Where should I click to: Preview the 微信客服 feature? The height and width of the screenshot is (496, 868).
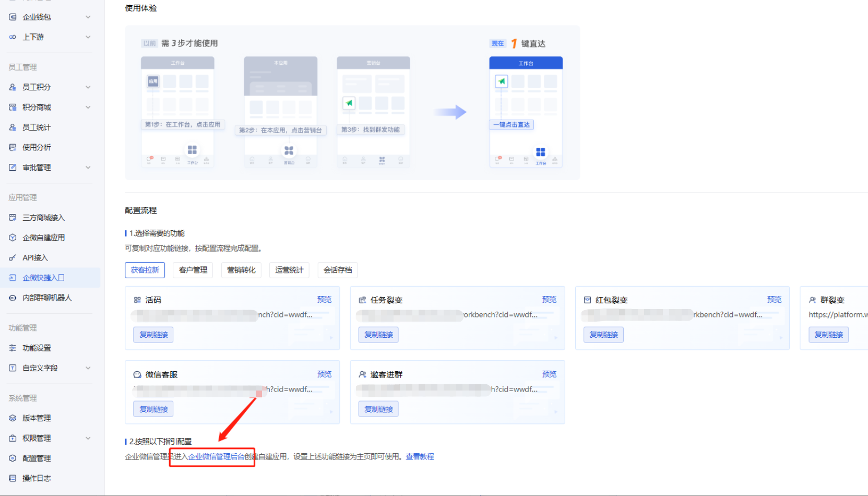pyautogui.click(x=324, y=374)
